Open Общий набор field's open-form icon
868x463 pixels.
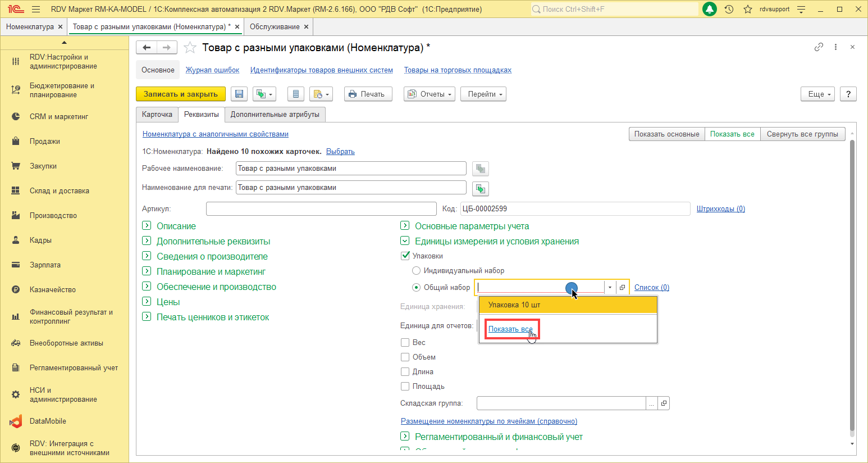tap(622, 288)
